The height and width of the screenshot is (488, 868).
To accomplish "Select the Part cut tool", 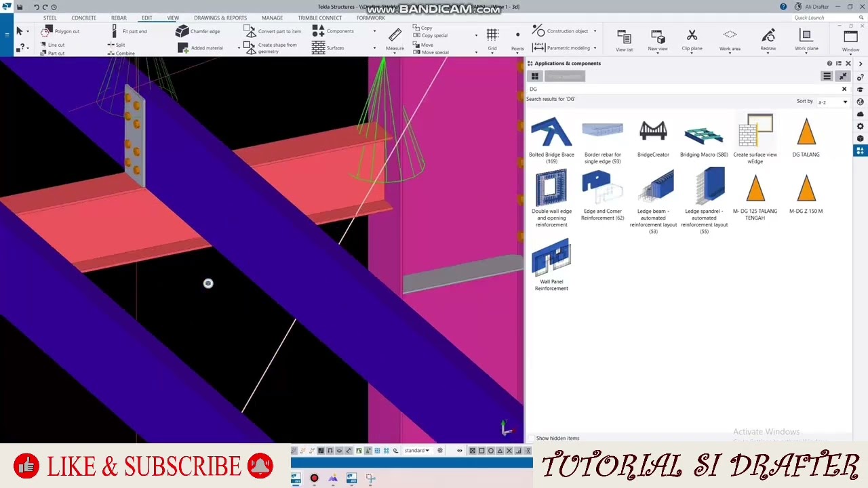I will (x=52, y=53).
